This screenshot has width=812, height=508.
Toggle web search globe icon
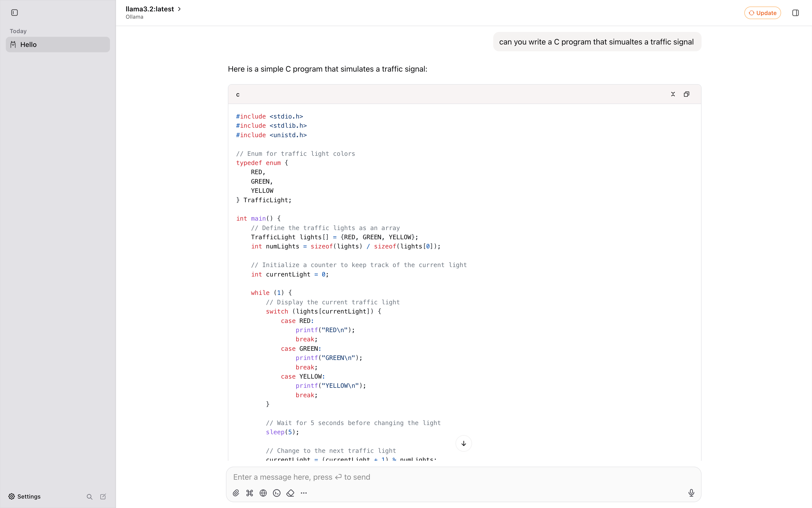[263, 493]
